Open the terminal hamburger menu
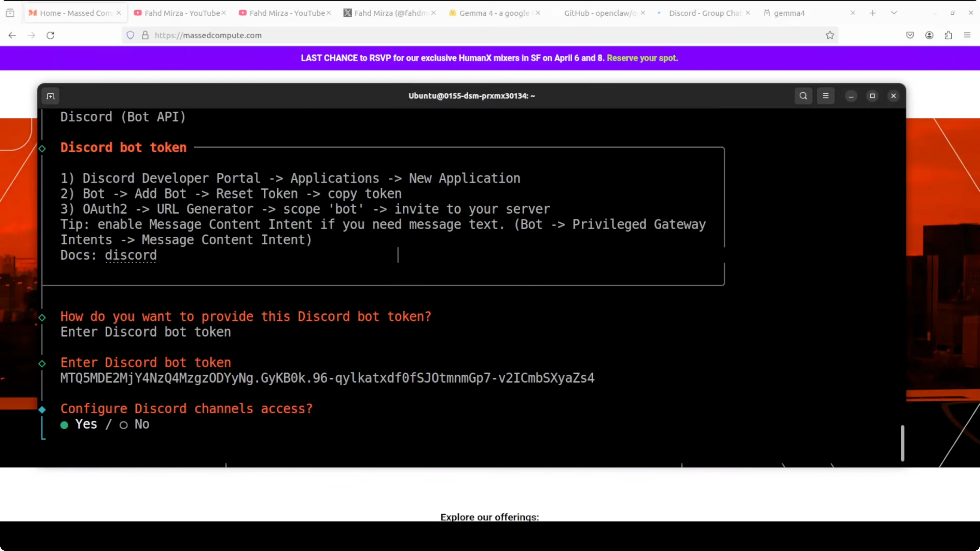Viewport: 980px width, 551px height. click(826, 96)
